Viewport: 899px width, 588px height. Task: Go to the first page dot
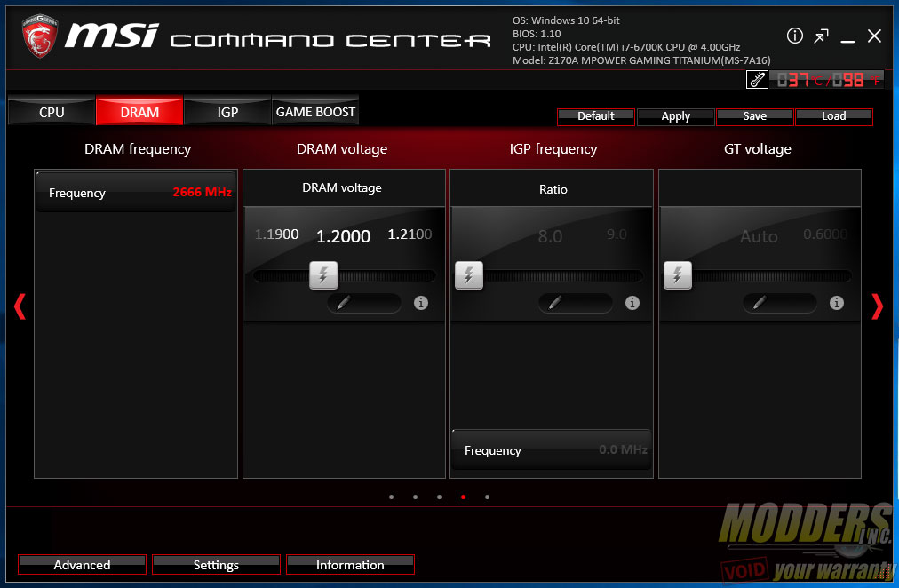click(392, 497)
